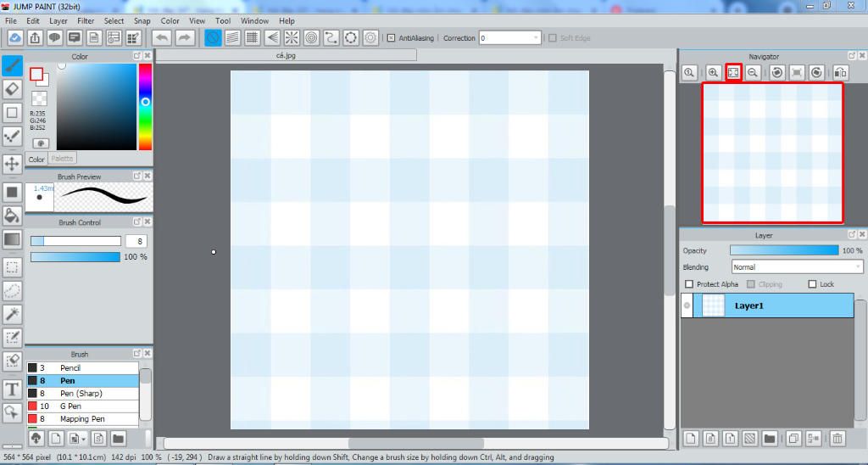The image size is (868, 465).
Task: Delete layer with the trash icon
Action: pyautogui.click(x=837, y=439)
